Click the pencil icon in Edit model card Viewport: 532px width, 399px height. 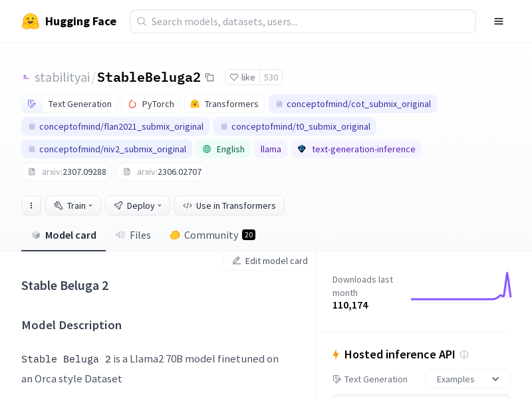click(x=237, y=261)
